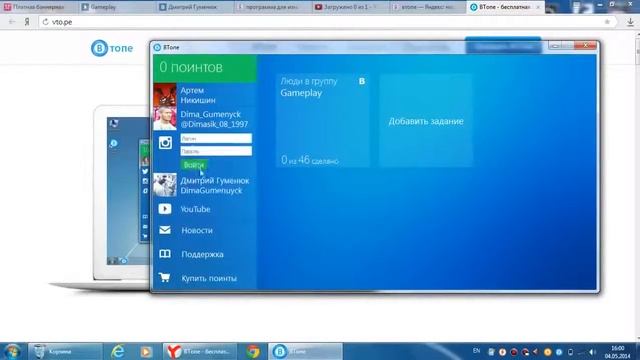Switch to ВТопе app taskbar button

(305, 351)
